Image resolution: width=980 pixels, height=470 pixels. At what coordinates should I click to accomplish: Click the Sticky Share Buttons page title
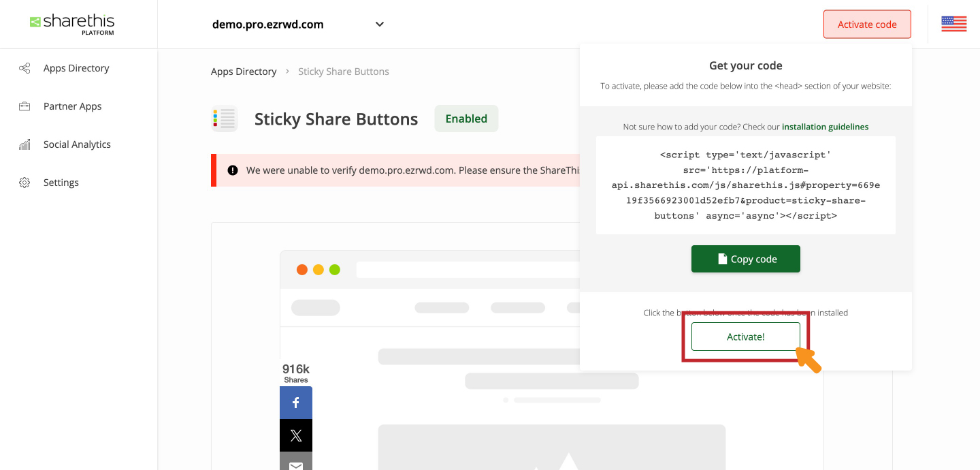pos(336,119)
